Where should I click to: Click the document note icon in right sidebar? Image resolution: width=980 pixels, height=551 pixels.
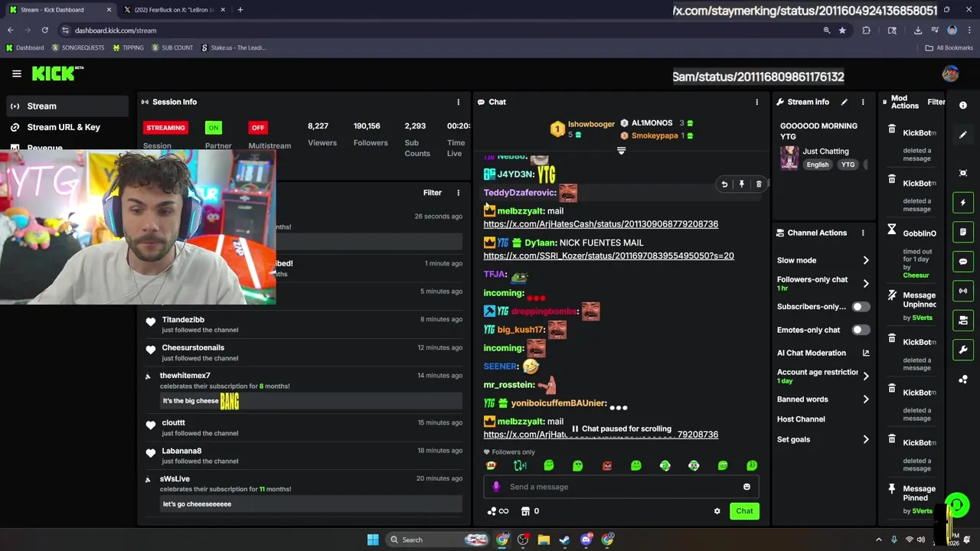pyautogui.click(x=963, y=232)
